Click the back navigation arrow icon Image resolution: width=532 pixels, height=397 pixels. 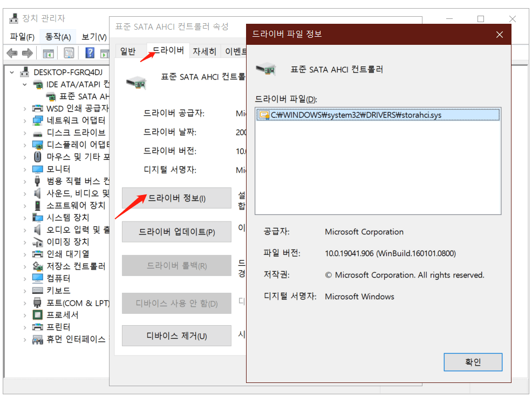pyautogui.click(x=12, y=52)
